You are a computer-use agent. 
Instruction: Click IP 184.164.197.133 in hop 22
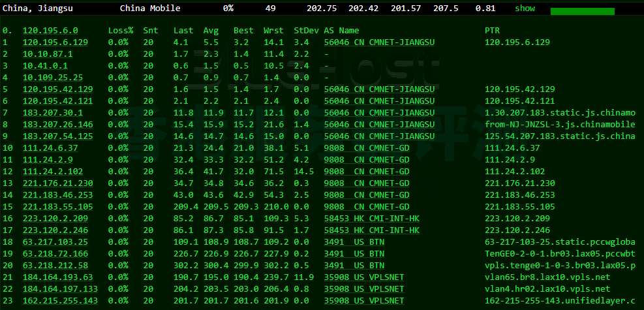tap(60, 289)
